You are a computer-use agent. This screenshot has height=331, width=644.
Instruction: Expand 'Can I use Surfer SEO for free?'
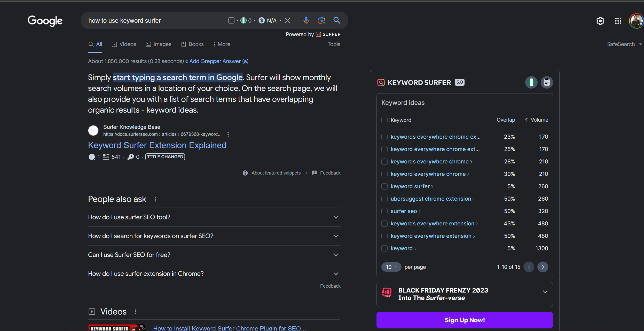(x=214, y=255)
